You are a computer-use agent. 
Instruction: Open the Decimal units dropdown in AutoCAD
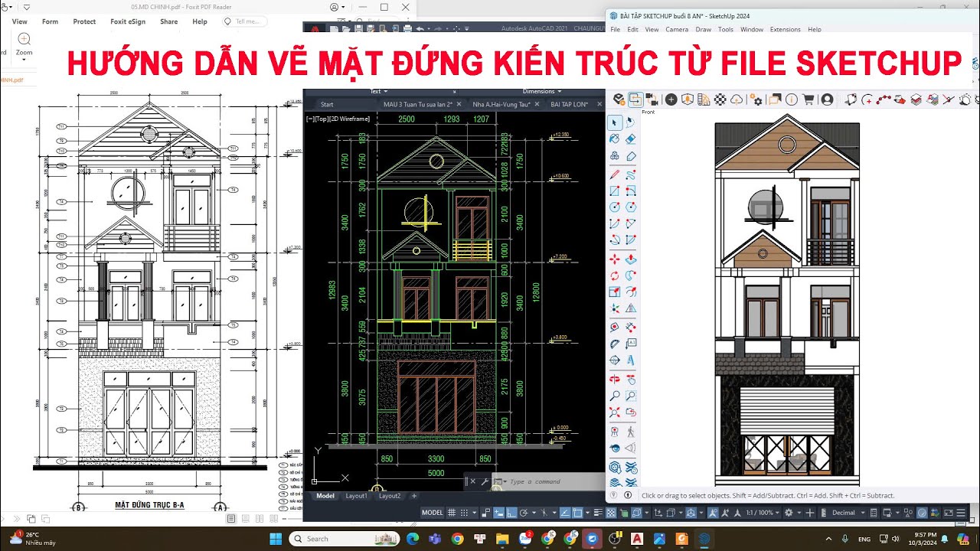click(850, 513)
